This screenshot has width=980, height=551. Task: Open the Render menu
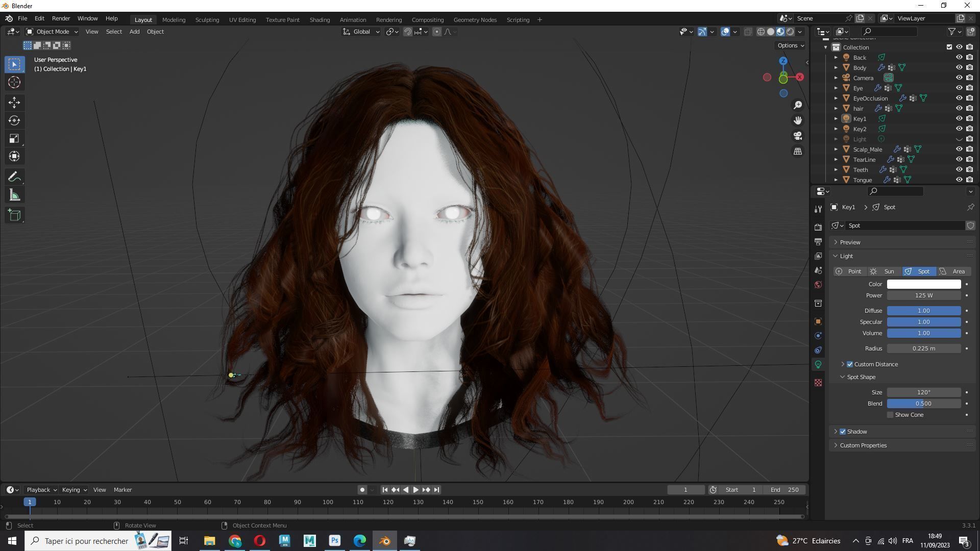coord(61,18)
